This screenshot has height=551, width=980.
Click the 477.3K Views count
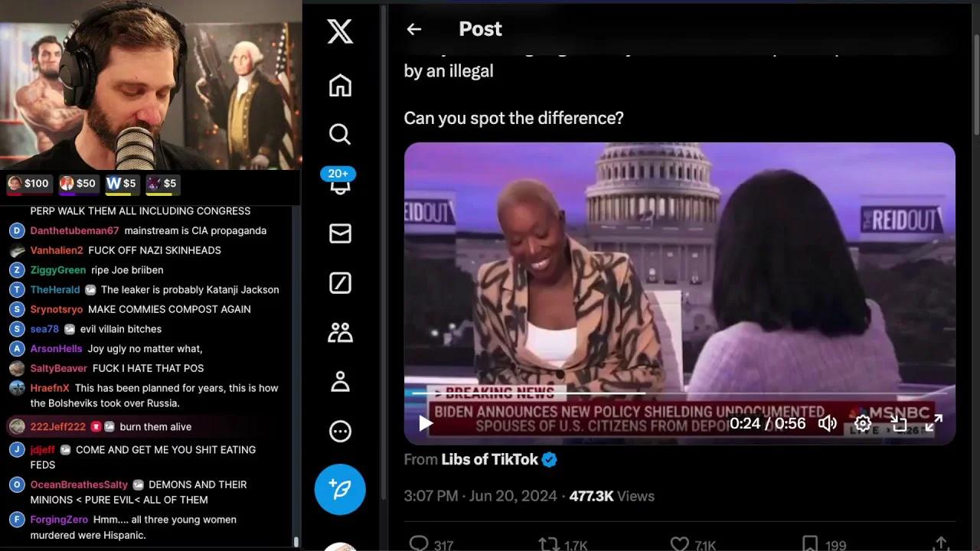coord(612,496)
